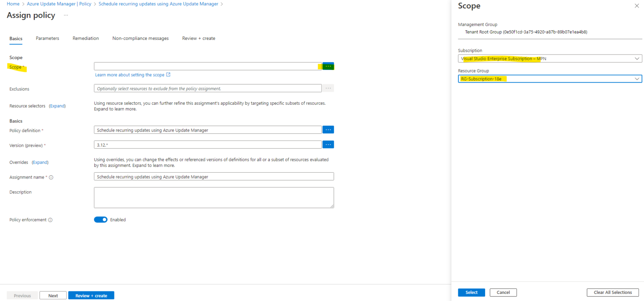
Task: Click the Description text area
Action: coord(214,197)
